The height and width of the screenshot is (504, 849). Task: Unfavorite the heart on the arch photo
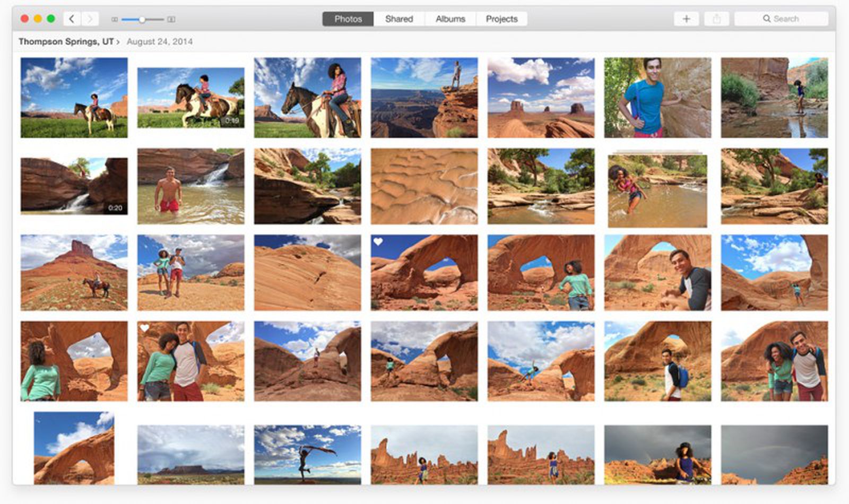point(379,241)
